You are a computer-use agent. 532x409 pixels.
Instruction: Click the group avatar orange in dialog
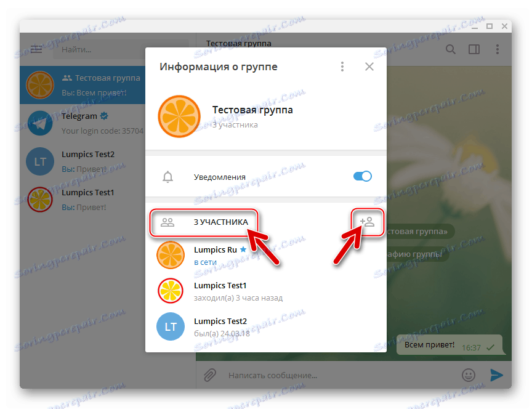click(x=179, y=116)
